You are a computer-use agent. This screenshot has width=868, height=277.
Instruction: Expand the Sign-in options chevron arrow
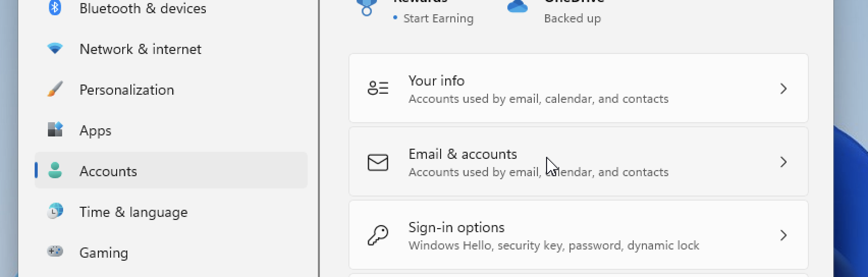(x=783, y=236)
